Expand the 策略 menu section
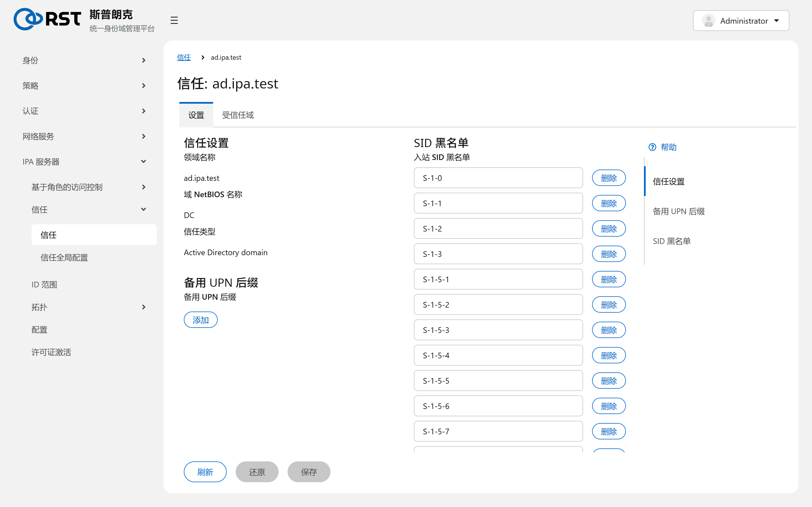 [85, 86]
